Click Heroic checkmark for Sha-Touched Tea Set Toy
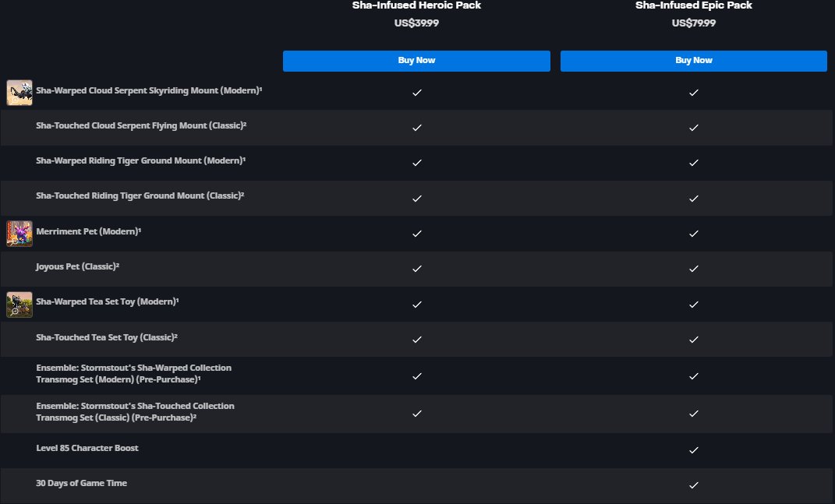 pyautogui.click(x=417, y=340)
